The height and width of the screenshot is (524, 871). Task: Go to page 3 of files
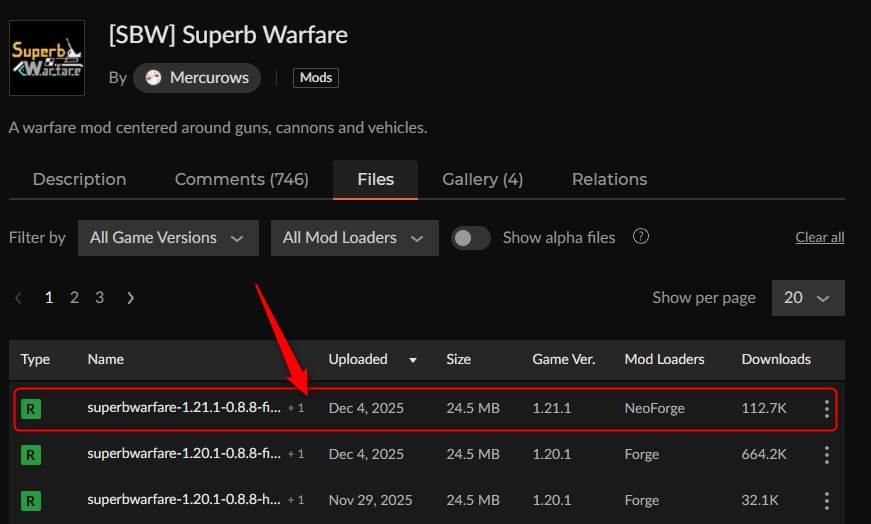coord(99,298)
